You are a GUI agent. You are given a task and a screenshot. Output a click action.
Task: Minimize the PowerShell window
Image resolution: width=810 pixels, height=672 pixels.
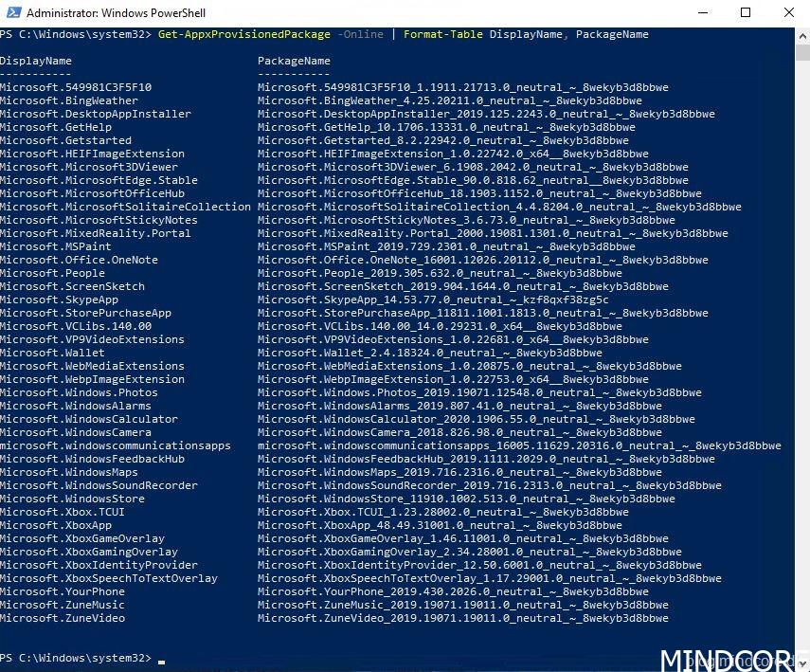click(x=702, y=13)
